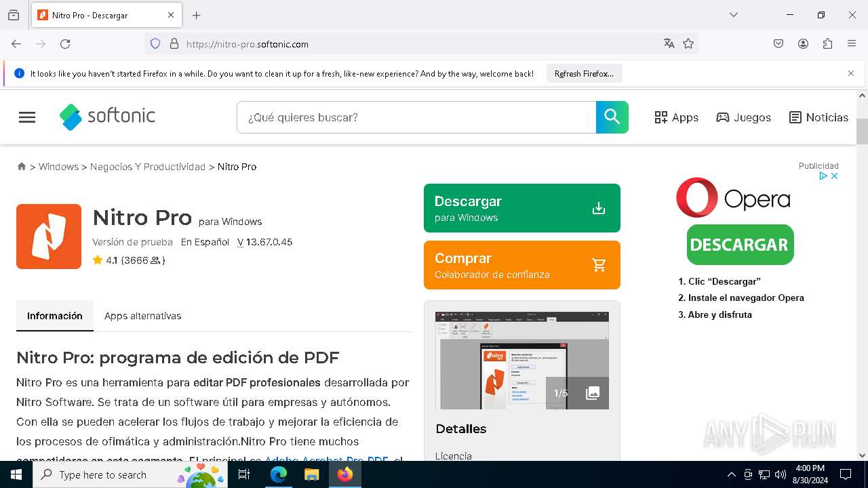Click the 'Nitro Pro: programa de edición de PDF' heading
The height and width of the screenshot is (488, 868).
coord(178,357)
